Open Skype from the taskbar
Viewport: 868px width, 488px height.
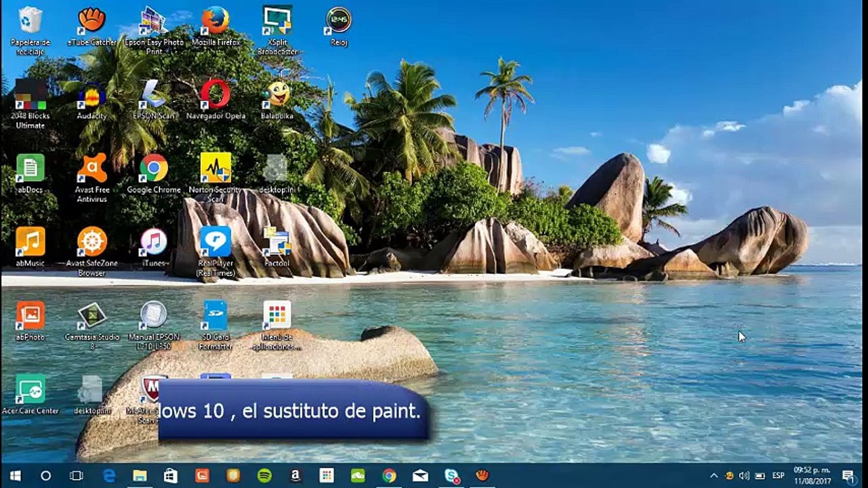pyautogui.click(x=451, y=476)
